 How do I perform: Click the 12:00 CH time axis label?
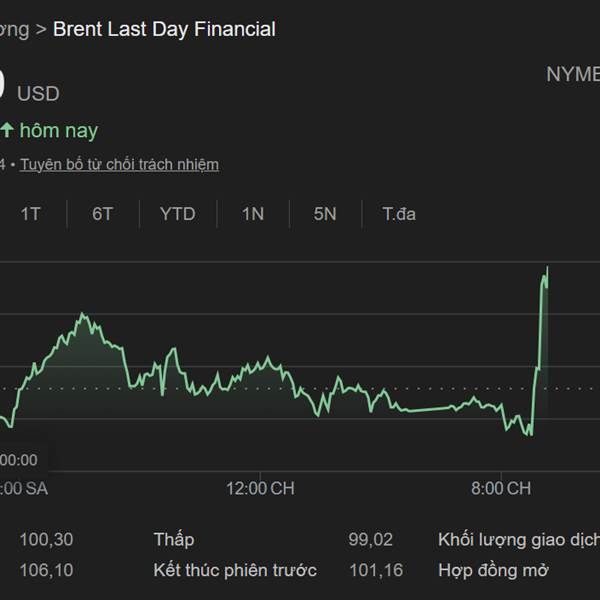pos(261,488)
